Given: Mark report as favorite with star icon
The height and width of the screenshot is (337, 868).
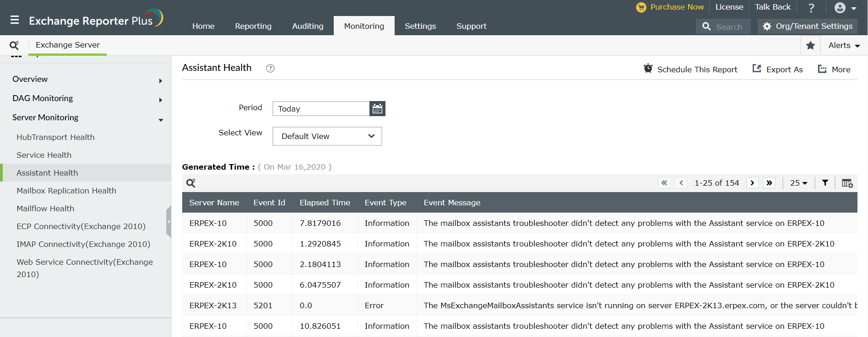Looking at the screenshot, I should (810, 45).
